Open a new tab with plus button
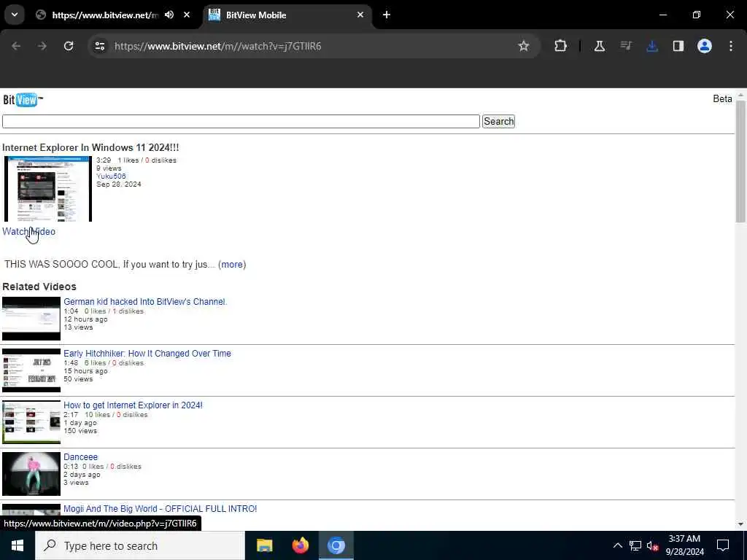747x560 pixels. point(387,15)
